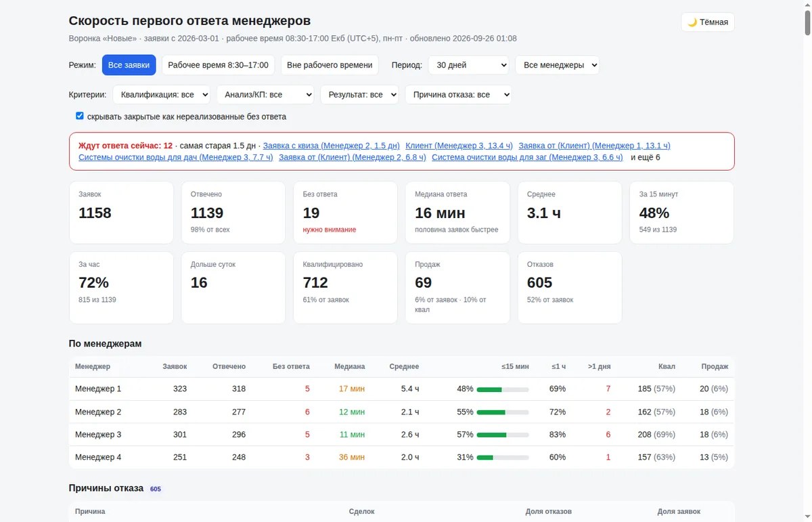Click the Причина column header
Image resolution: width=812 pixels, height=522 pixels.
(x=90, y=511)
